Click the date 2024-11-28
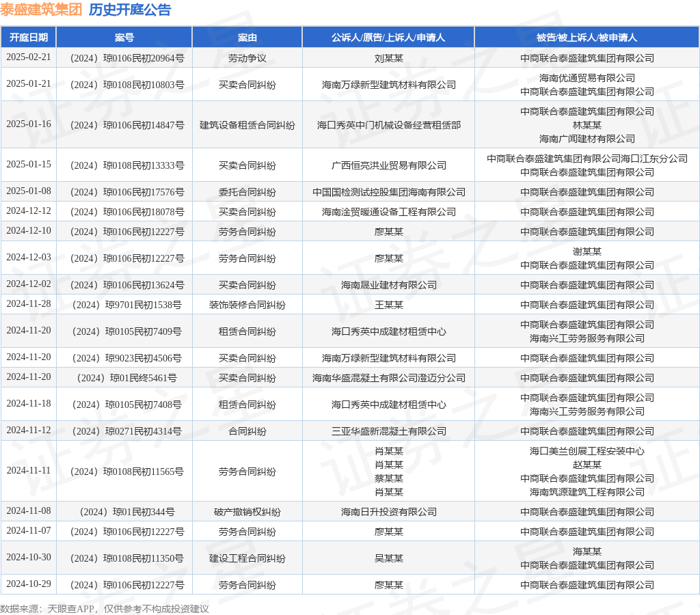This screenshot has height=615, width=700. [x=29, y=304]
